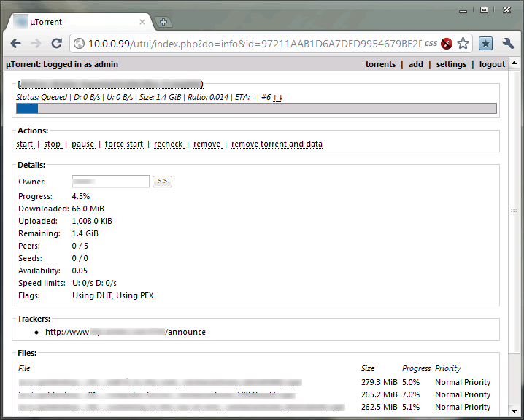Click the browser forward arrow

pyautogui.click(x=36, y=44)
